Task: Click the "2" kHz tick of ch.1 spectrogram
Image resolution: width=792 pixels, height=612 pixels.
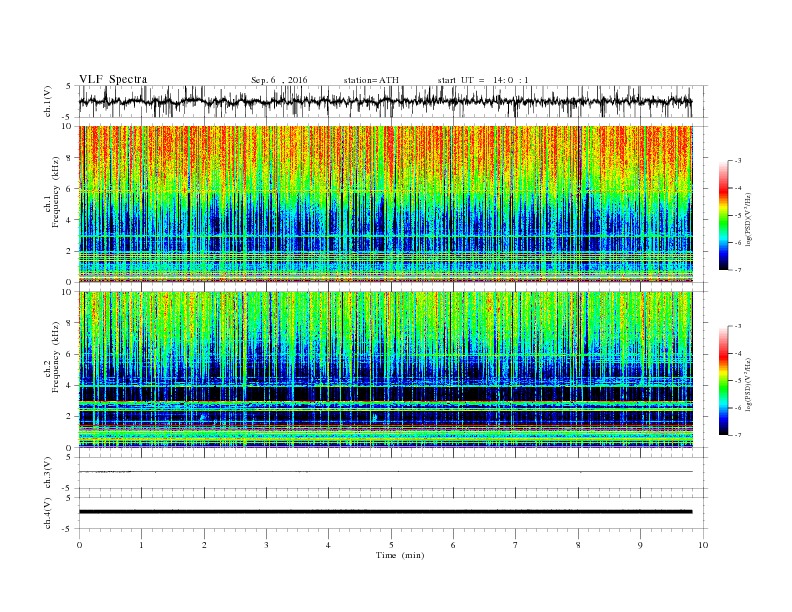Action: point(69,251)
